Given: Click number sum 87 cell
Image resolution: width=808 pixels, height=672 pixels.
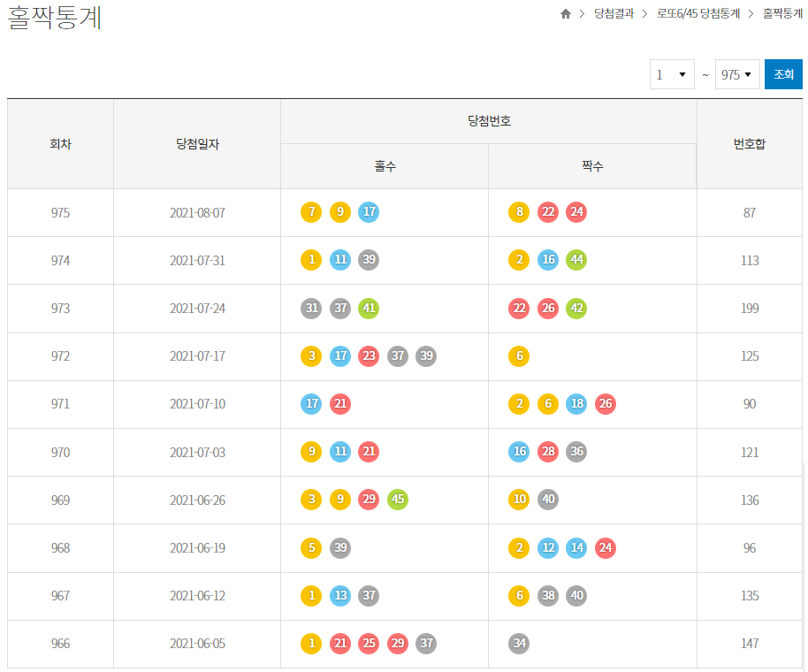Looking at the screenshot, I should (x=750, y=213).
